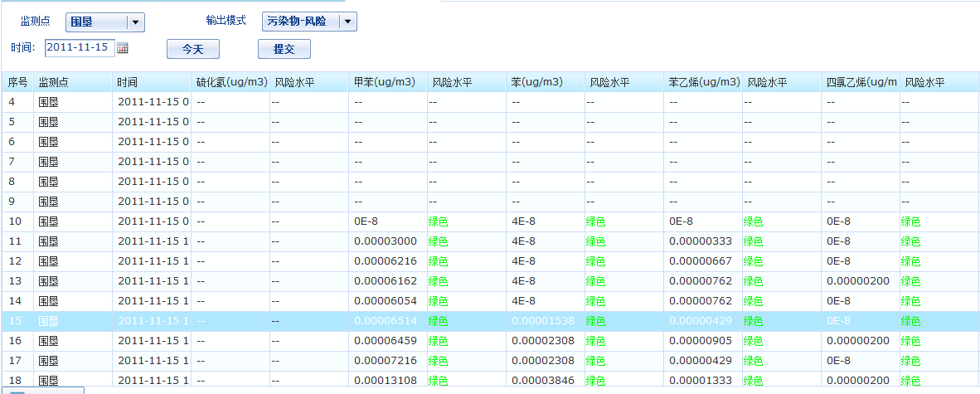Select the 硫化氢(ug/m3) column header
The height and width of the screenshot is (394, 980).
pos(230,82)
